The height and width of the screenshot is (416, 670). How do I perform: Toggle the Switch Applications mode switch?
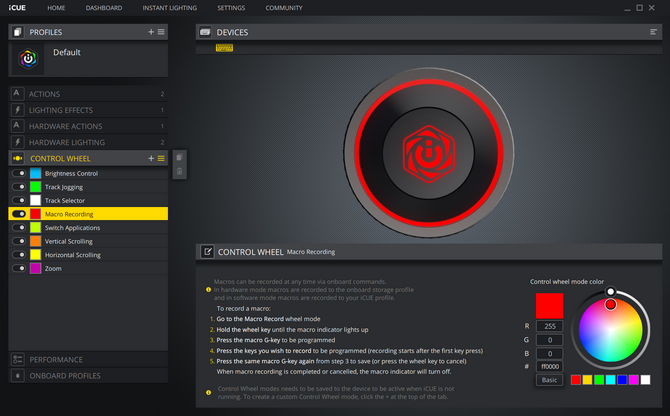19,227
